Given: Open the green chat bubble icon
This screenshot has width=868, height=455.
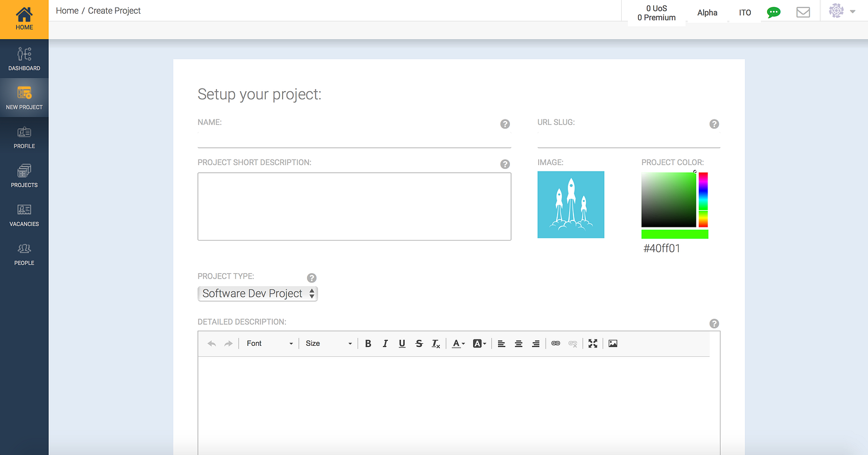Looking at the screenshot, I should [x=774, y=12].
